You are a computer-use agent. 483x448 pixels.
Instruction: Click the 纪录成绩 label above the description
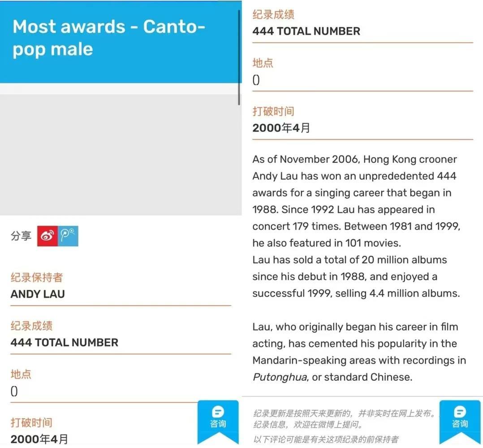(x=273, y=14)
